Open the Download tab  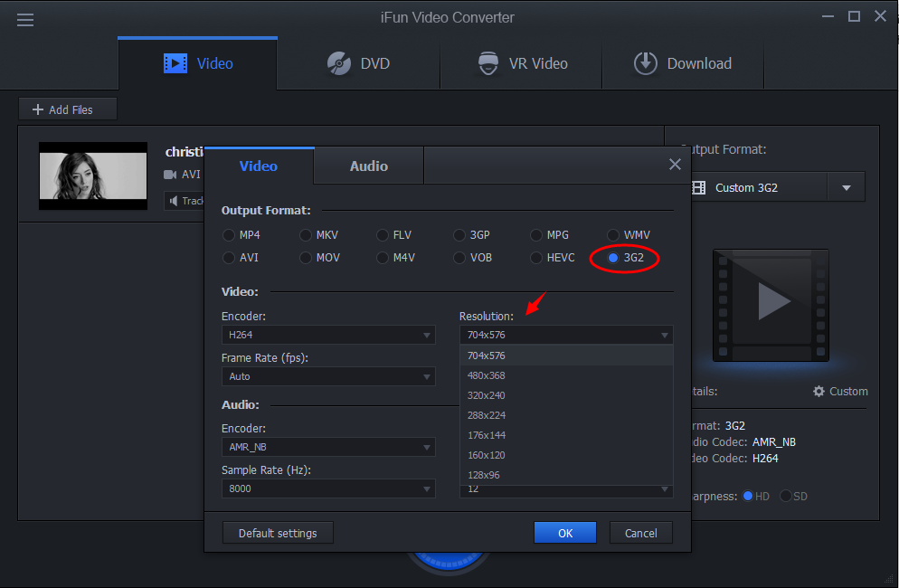[x=683, y=63]
